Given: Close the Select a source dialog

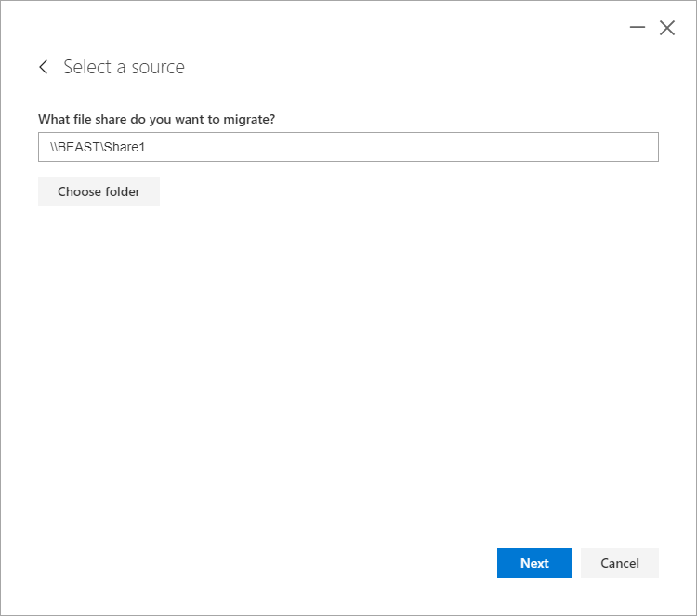Looking at the screenshot, I should (666, 28).
